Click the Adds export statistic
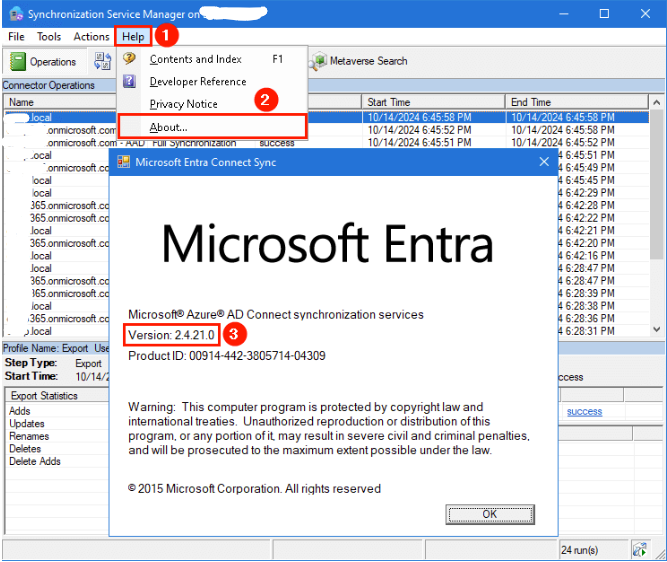 20,411
